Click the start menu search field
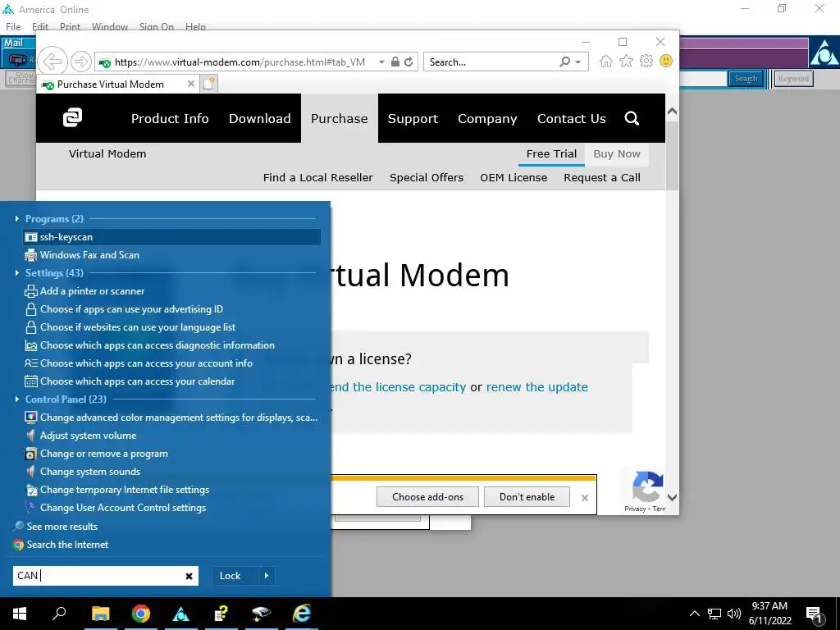Viewport: 840px width, 630px height. coord(106,576)
